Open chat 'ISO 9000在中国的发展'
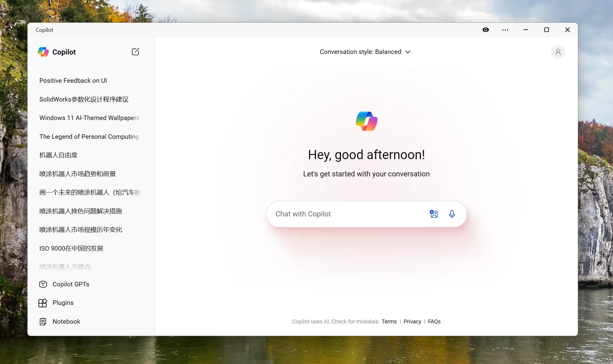This screenshot has width=613, height=364. [71, 249]
